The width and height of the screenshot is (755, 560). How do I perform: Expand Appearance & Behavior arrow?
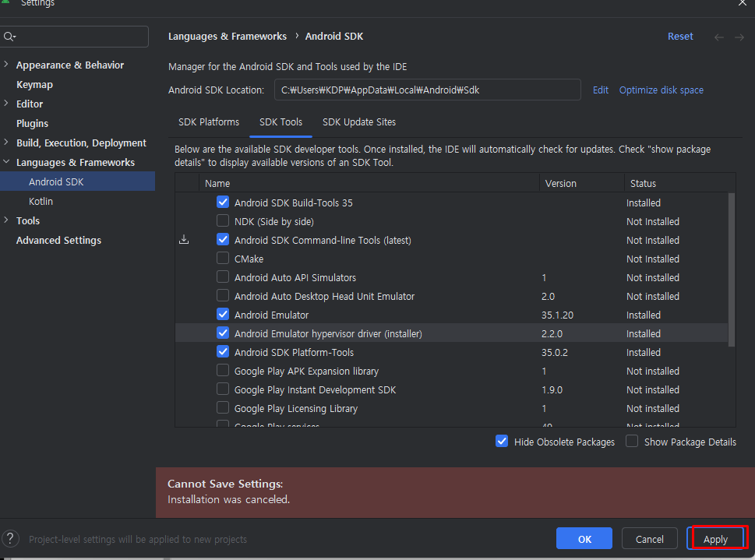click(6, 65)
